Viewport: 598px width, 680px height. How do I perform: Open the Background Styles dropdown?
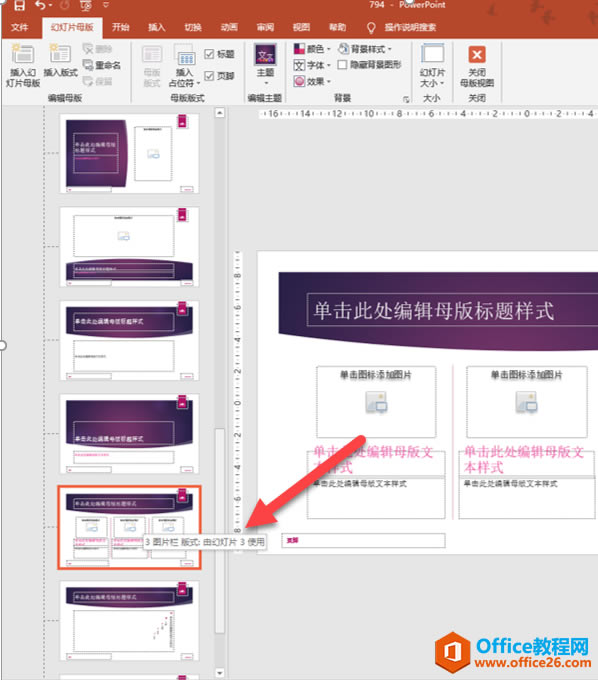365,49
